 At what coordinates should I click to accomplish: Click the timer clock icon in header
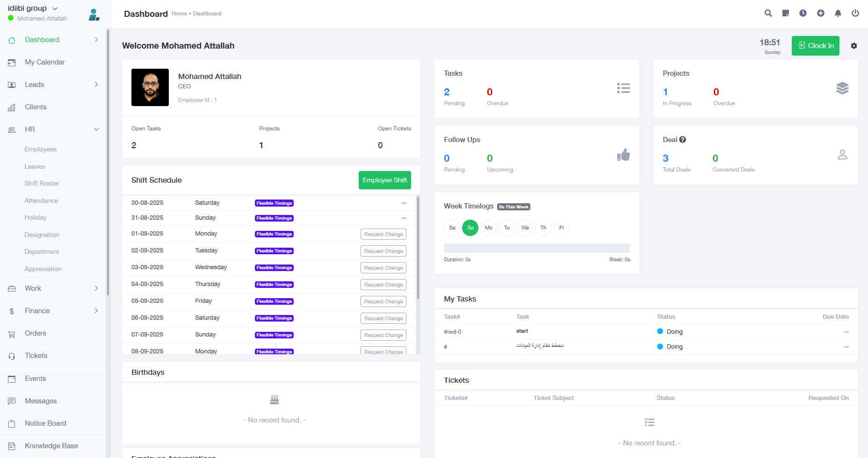[x=803, y=13]
